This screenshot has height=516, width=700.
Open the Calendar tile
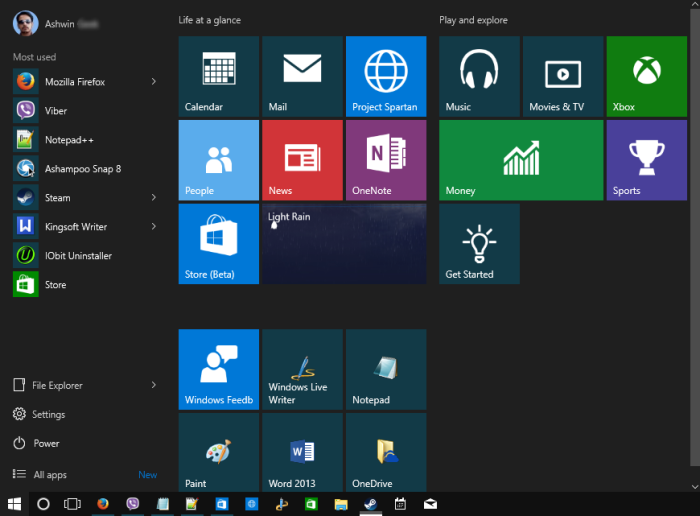219,76
